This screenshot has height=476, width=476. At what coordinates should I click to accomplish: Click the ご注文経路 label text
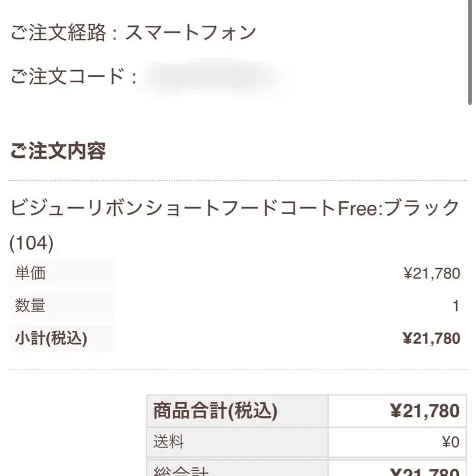coord(58,33)
